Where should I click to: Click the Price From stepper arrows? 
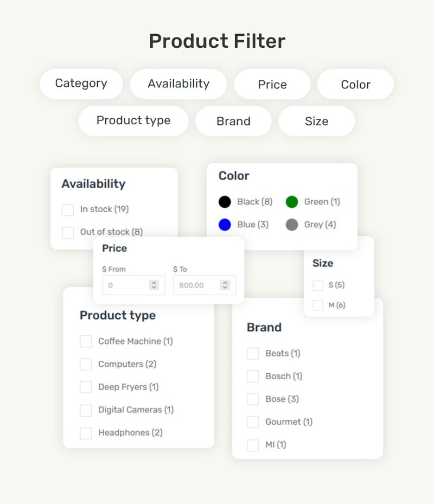154,285
